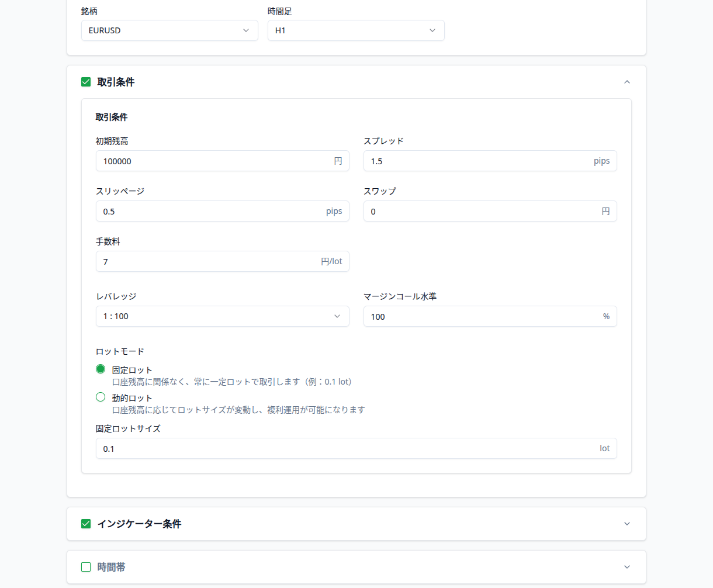Click the インジケーター条件 section title
The width and height of the screenshot is (713, 588).
(139, 524)
